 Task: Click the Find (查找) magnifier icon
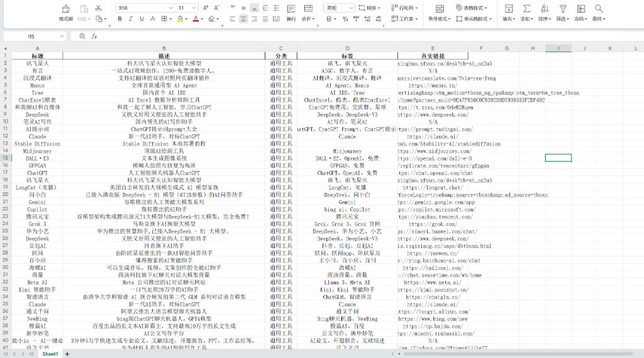599,9
